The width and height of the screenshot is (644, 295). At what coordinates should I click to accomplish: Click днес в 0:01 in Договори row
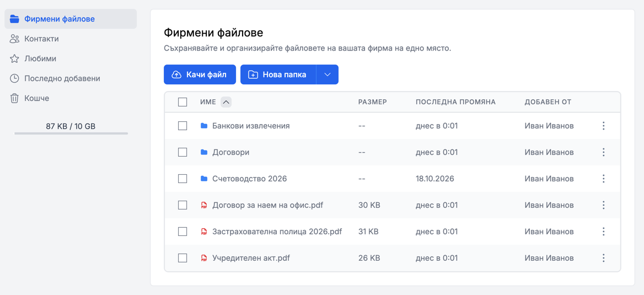pos(437,152)
